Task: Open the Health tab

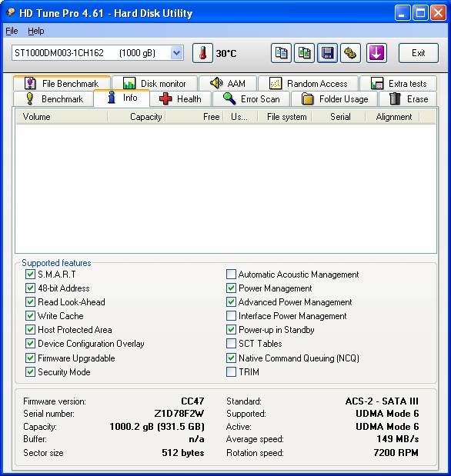Action: click(181, 99)
